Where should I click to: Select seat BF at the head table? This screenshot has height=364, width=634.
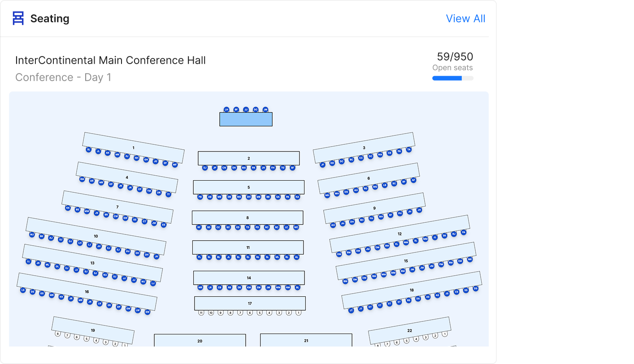click(x=236, y=109)
